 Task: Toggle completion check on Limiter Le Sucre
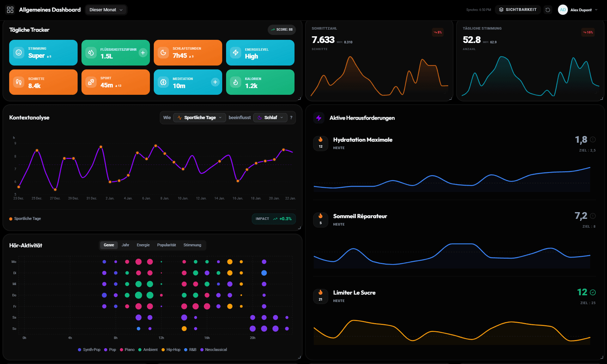pyautogui.click(x=593, y=292)
